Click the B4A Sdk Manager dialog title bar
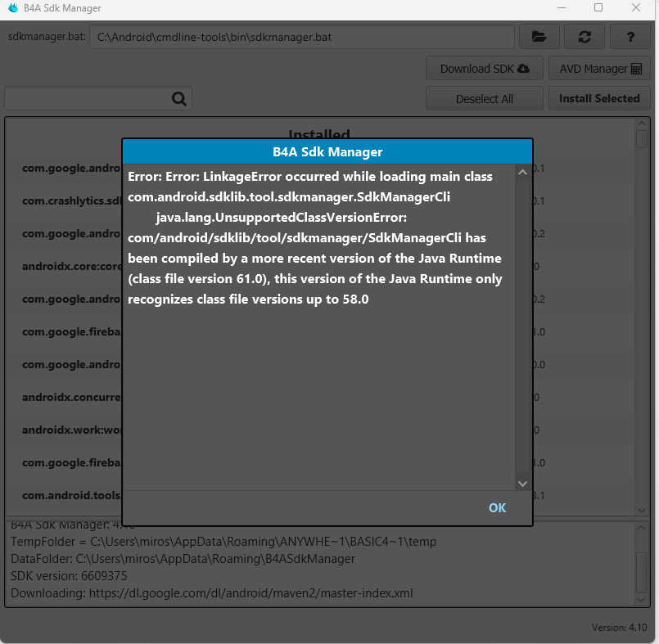 327,151
